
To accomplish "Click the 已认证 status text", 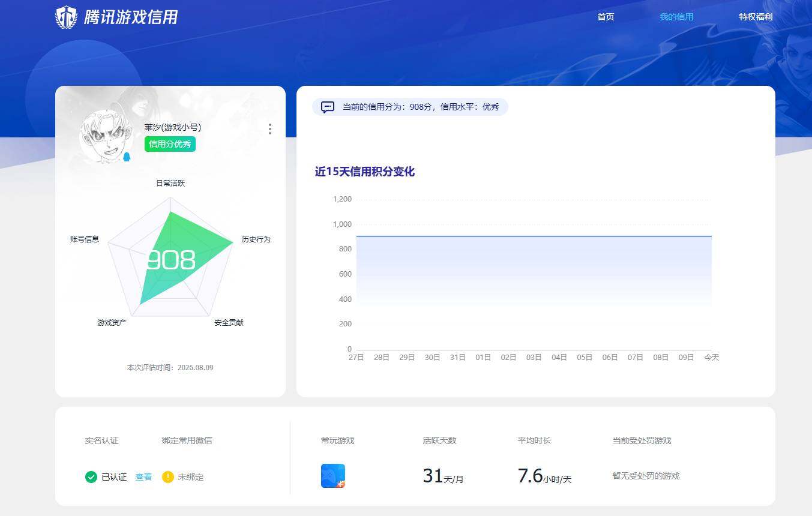I will click(114, 477).
